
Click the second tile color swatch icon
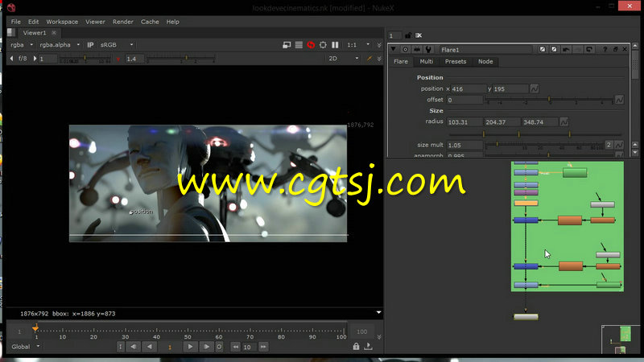click(554, 49)
